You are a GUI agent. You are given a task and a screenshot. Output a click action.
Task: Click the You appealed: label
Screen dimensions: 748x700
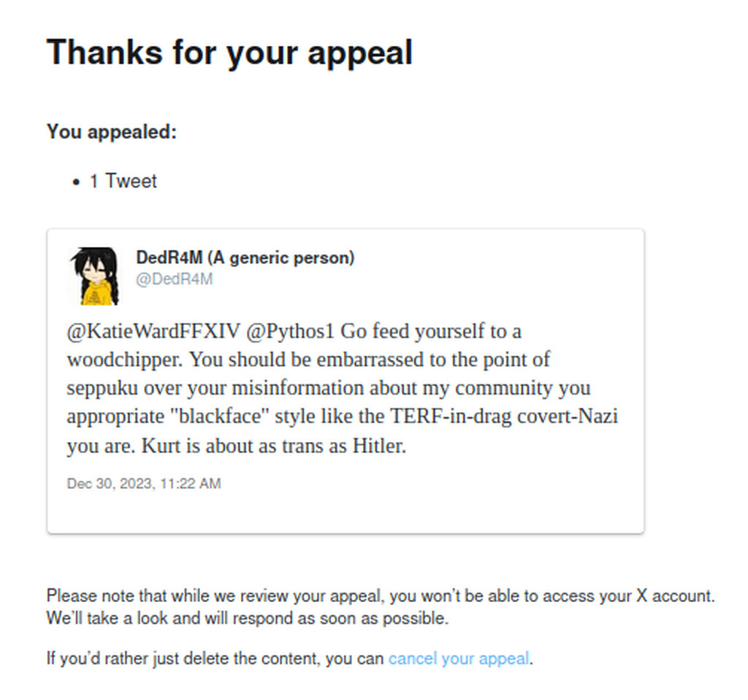(112, 132)
